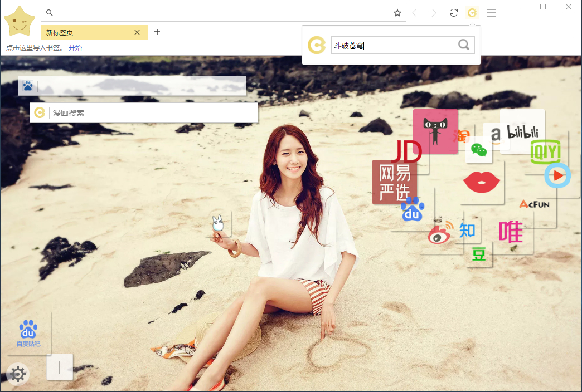The image size is (582, 392).
Task: Close the 新标签页 tab
Action: [137, 32]
